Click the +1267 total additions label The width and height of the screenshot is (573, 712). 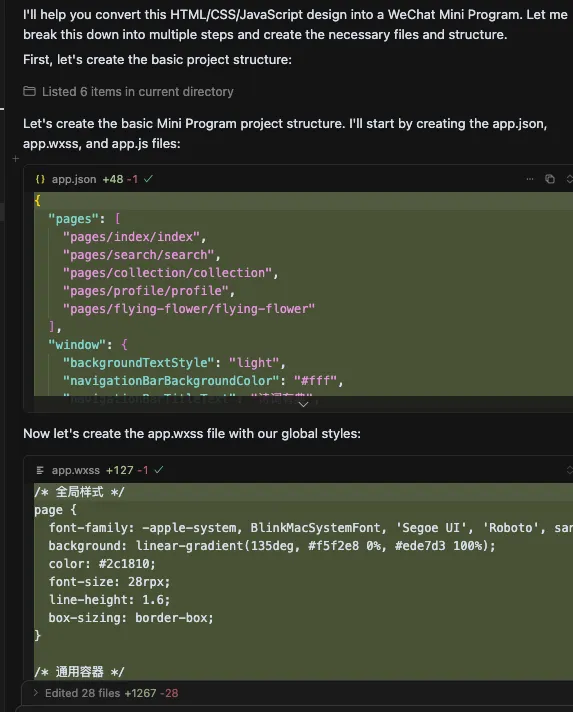[x=140, y=693]
